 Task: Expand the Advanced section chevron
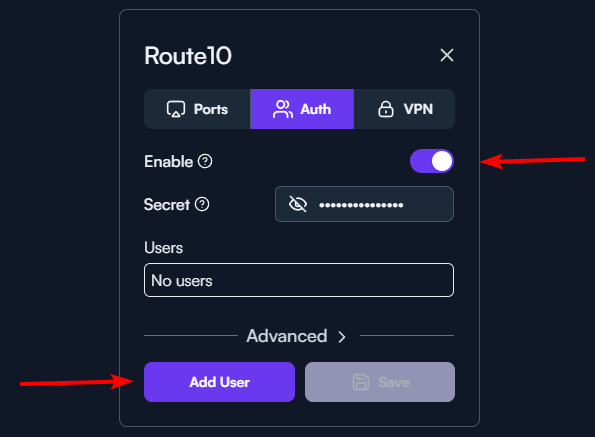pos(342,336)
